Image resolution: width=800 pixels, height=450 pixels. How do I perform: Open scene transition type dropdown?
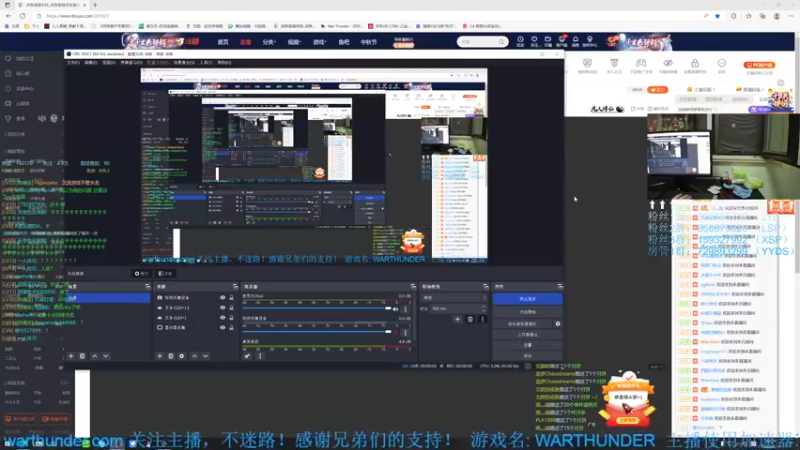click(x=454, y=297)
